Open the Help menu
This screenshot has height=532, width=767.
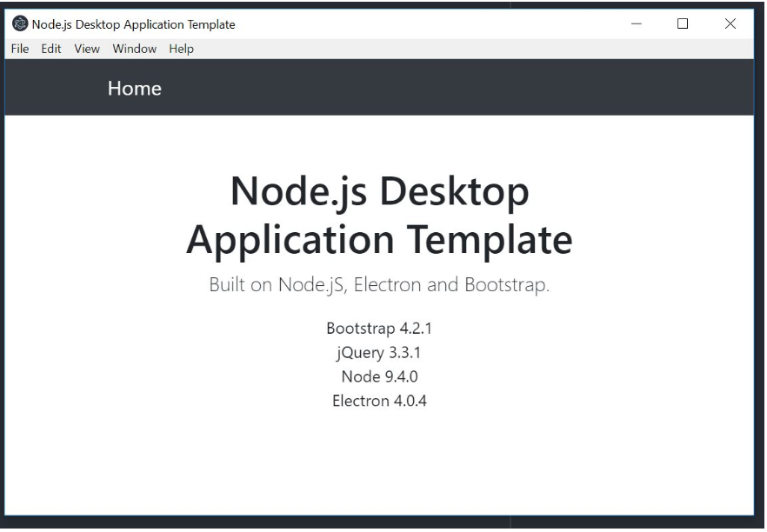[x=180, y=49]
